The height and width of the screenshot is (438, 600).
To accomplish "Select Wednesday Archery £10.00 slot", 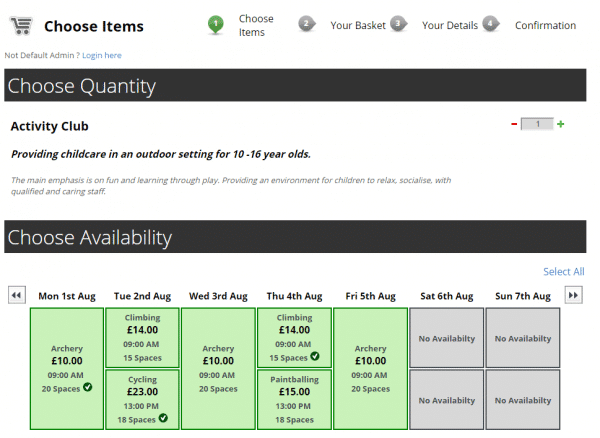I will [218, 369].
